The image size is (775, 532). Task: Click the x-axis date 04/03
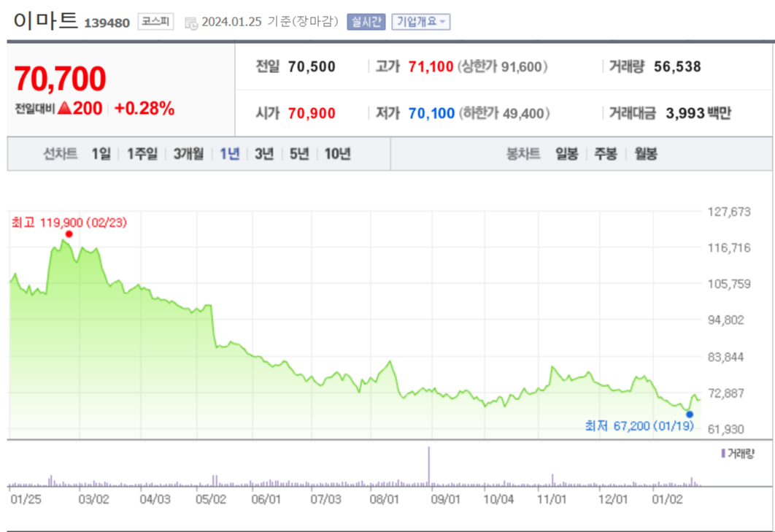[x=155, y=499]
